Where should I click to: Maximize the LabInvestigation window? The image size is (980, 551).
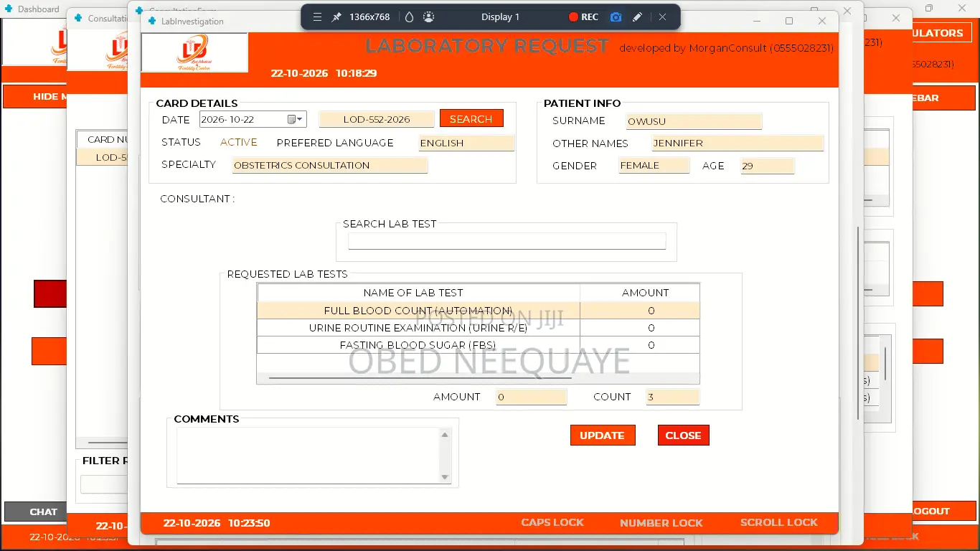[x=789, y=21]
